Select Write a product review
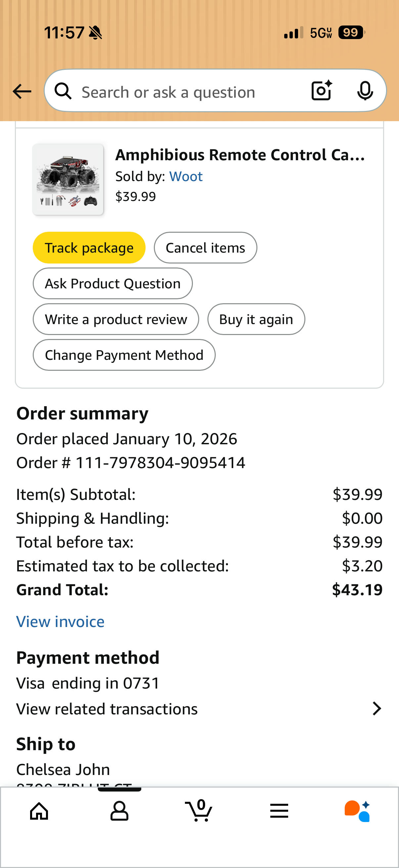This screenshot has height=868, width=399. point(115,319)
